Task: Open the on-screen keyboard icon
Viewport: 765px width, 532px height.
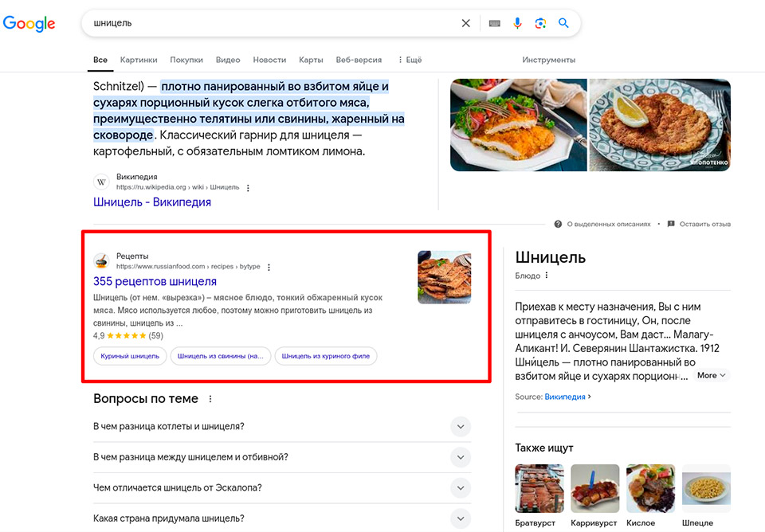Action: [494, 23]
